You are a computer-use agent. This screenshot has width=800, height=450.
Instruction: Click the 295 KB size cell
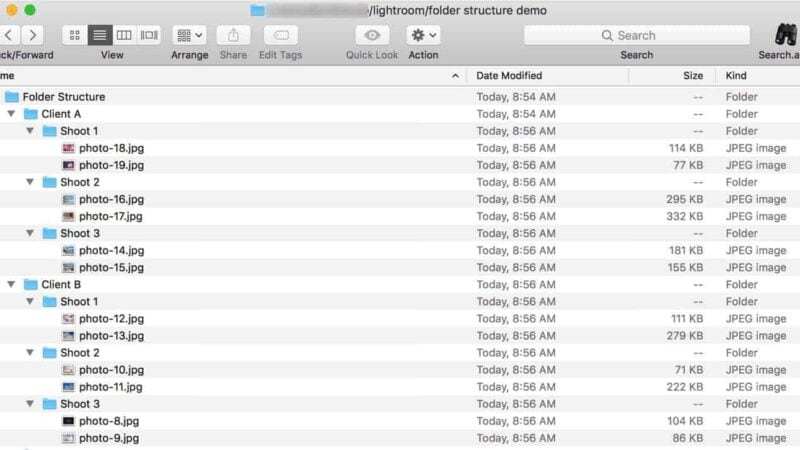[684, 199]
